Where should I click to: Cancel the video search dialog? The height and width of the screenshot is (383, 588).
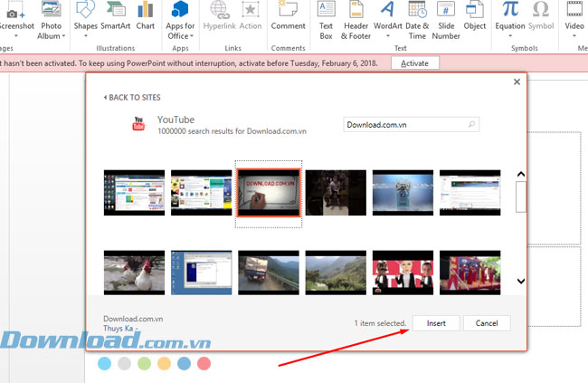pyautogui.click(x=487, y=323)
